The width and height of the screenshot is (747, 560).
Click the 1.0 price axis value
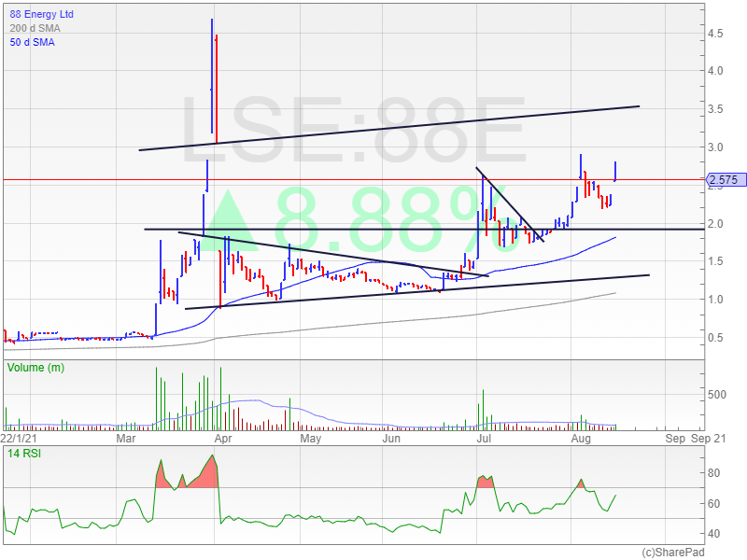click(715, 300)
